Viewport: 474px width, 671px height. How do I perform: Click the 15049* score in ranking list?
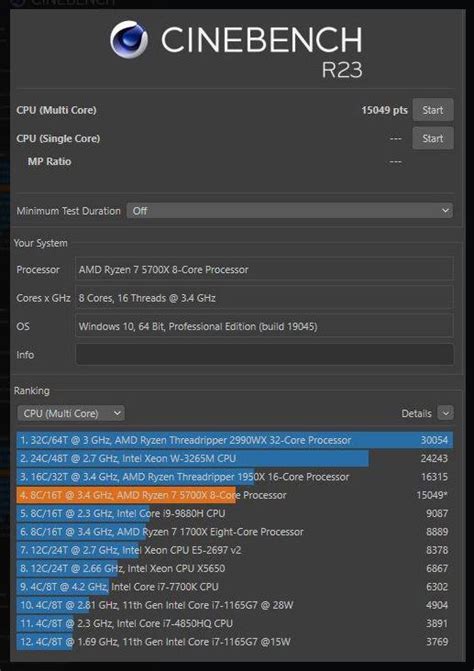[x=432, y=495]
